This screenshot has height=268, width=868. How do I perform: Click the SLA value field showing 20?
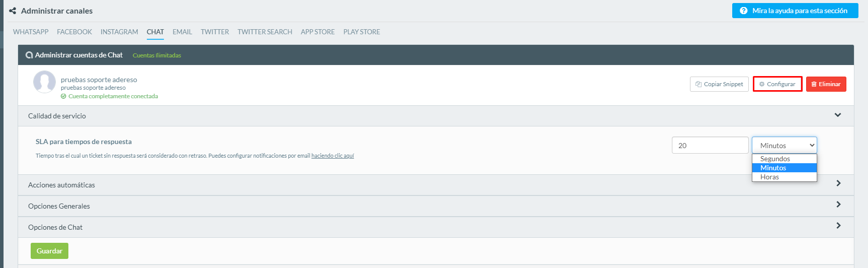pos(710,145)
